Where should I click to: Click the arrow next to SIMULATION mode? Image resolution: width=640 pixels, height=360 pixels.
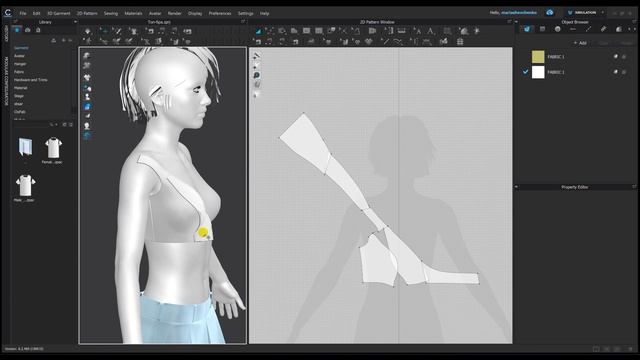point(602,13)
